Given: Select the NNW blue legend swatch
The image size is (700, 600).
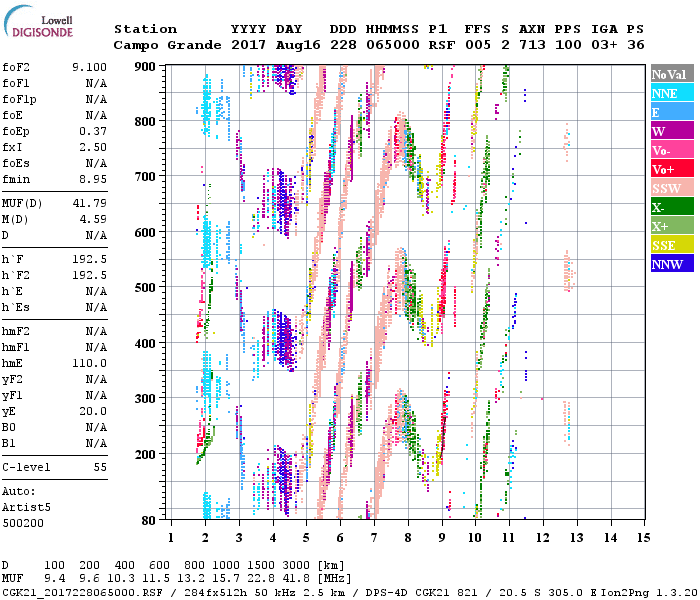Looking at the screenshot, I should pos(669,264).
